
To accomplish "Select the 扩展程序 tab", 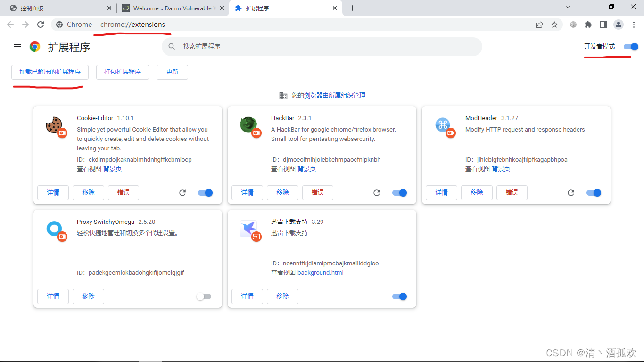I will (x=285, y=8).
